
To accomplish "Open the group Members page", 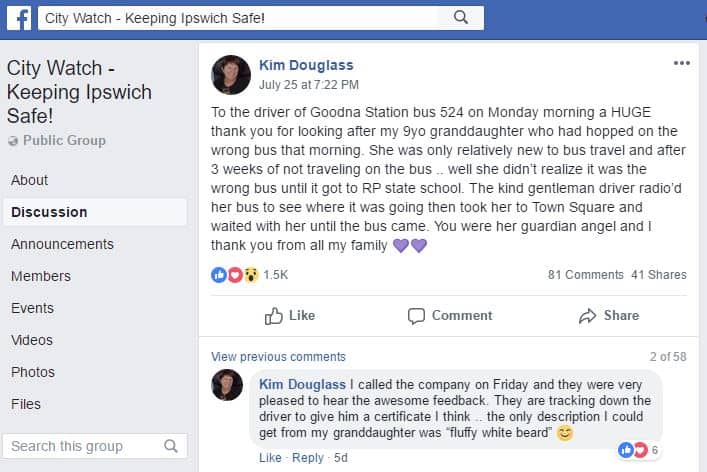I will tap(41, 276).
